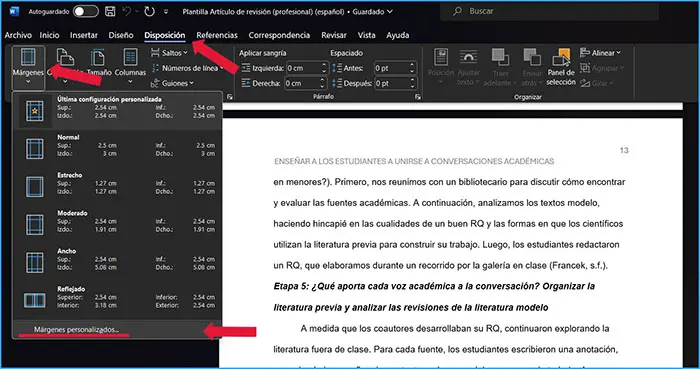Switch to the Diseño tab
Screen dimensions: 700x369
pyautogui.click(x=121, y=35)
